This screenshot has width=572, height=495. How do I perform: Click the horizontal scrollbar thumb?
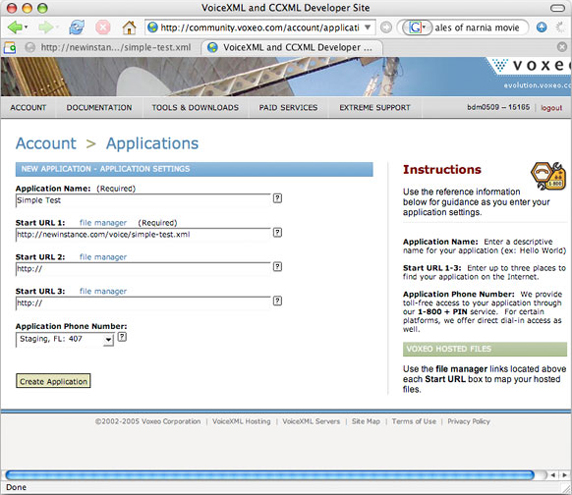coord(270,475)
